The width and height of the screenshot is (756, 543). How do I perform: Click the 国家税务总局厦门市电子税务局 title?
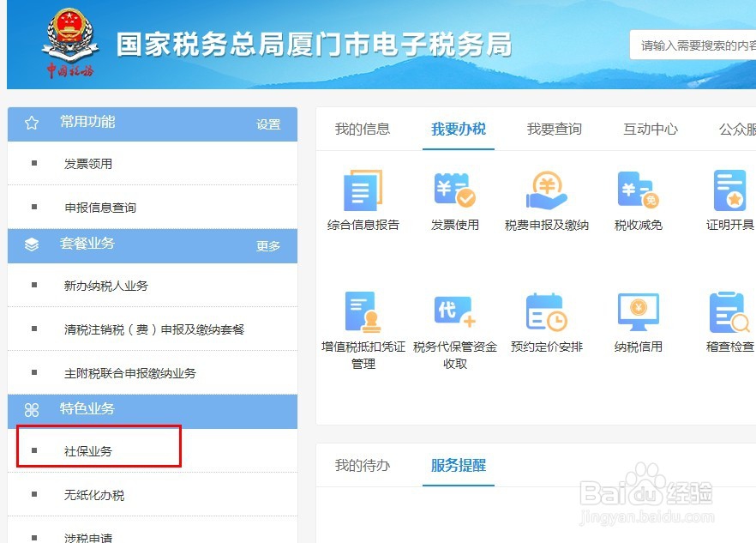(314, 45)
